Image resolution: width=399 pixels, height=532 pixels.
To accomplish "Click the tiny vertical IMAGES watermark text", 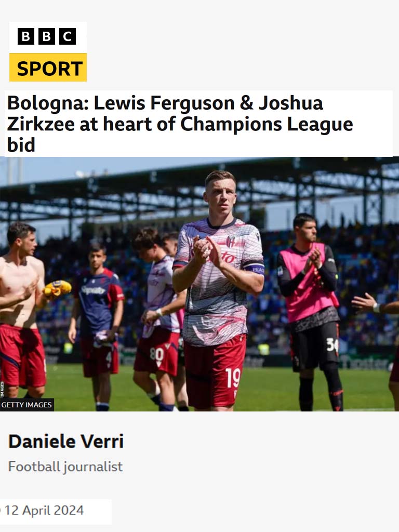I will click(2, 389).
